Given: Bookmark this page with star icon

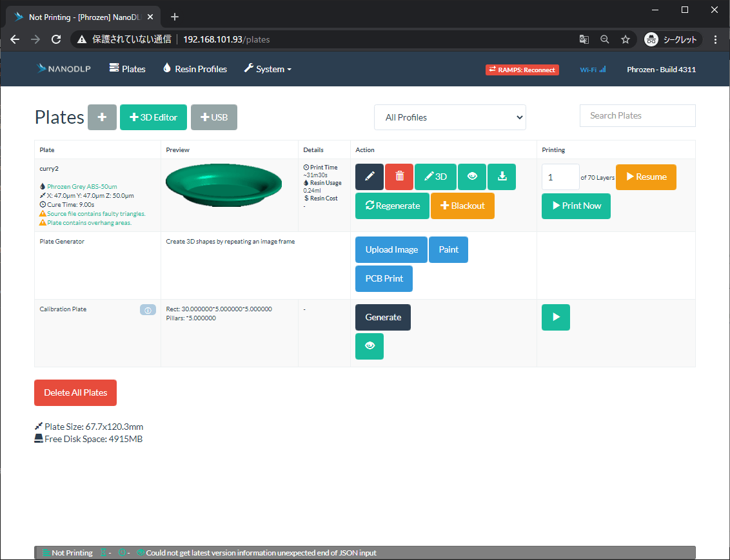Looking at the screenshot, I should (x=626, y=39).
